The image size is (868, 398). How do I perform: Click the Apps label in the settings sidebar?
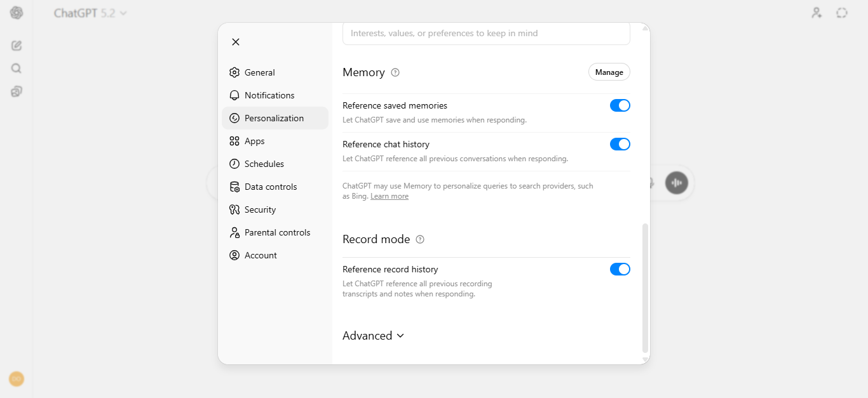pyautogui.click(x=254, y=141)
